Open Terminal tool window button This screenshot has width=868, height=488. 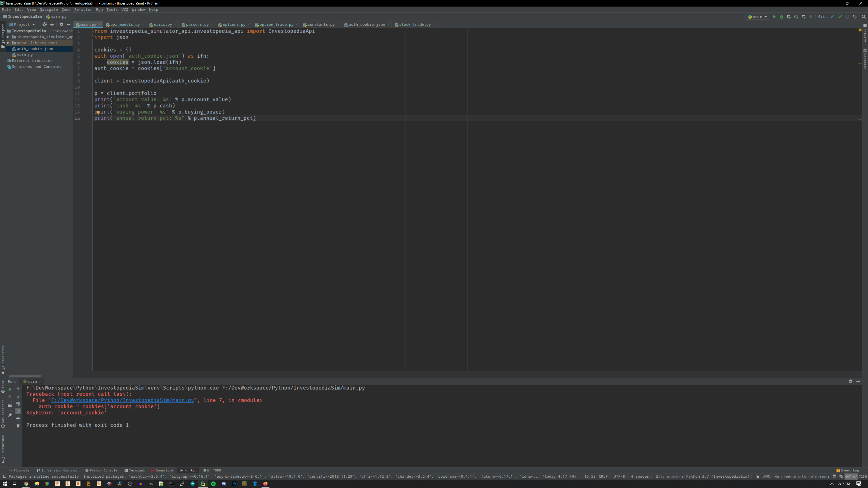tap(134, 470)
